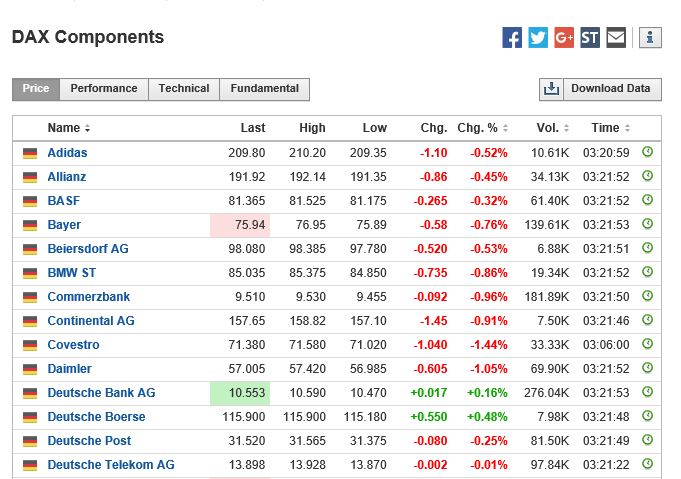Open the Beiersdorf AG link

coord(88,249)
